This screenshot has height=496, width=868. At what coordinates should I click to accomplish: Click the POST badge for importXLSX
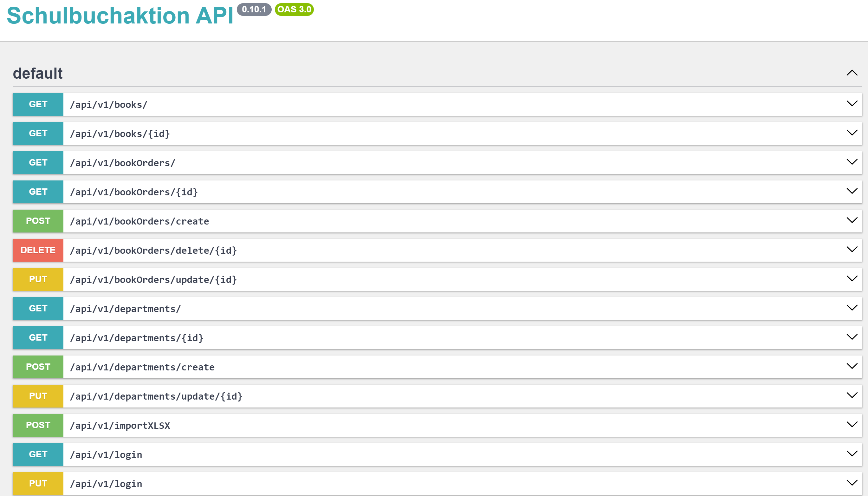click(x=38, y=425)
